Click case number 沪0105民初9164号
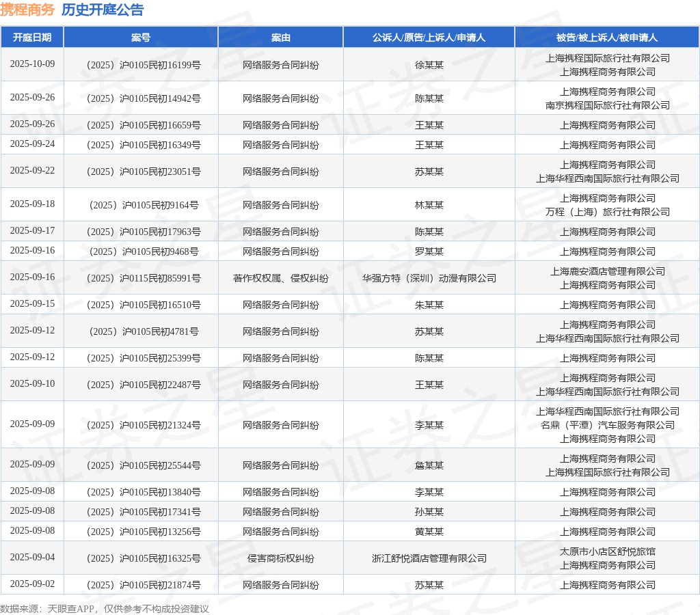The width and height of the screenshot is (700, 615). pos(144,205)
